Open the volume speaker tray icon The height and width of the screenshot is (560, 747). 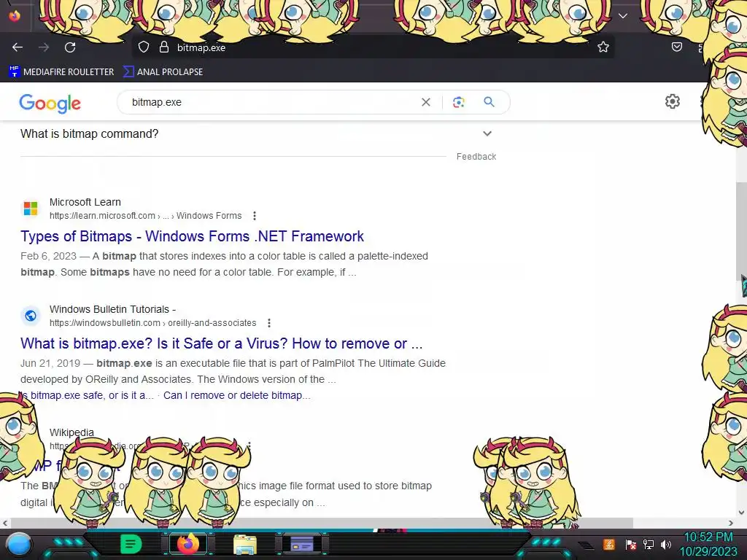666,544
